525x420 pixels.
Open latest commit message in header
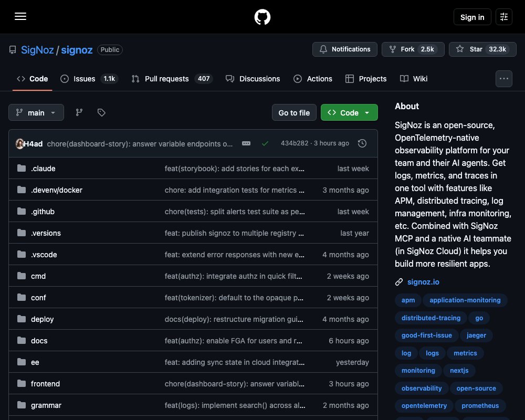(140, 144)
